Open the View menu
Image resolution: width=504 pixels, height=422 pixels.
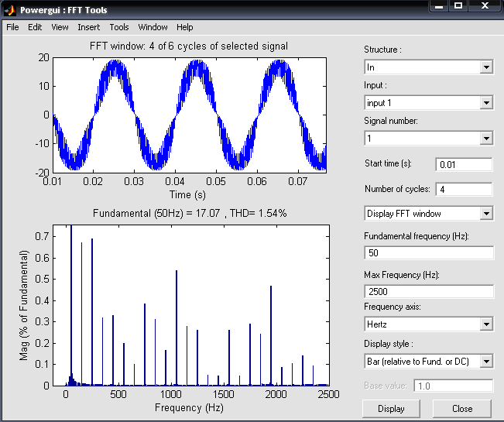click(60, 27)
